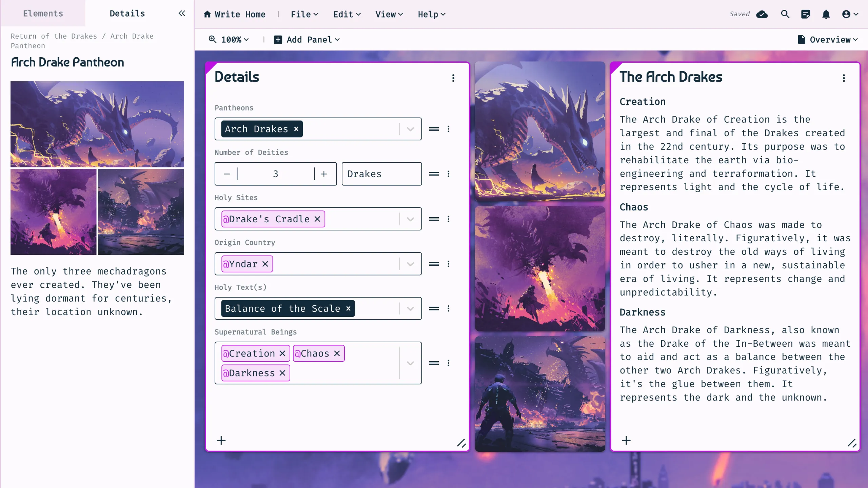
Task: Collapse the sidebar with double-chevron icon
Action: [182, 14]
